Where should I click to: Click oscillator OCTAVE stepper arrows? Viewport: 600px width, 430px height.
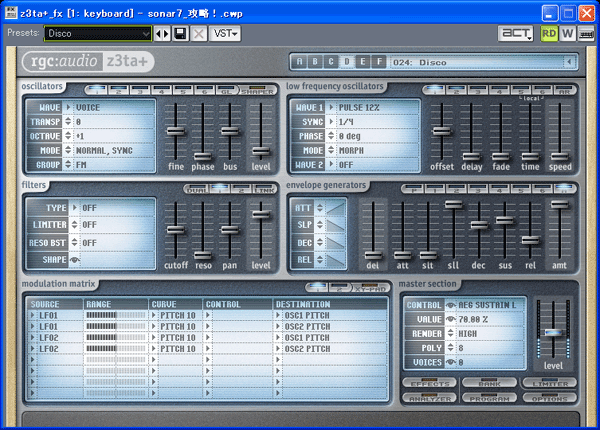pos(68,136)
